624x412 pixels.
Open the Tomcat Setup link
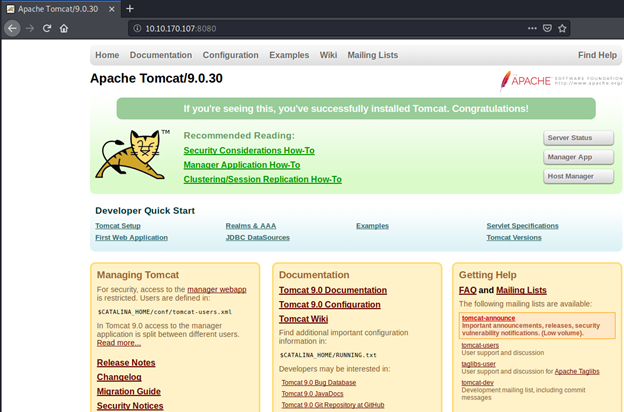118,226
